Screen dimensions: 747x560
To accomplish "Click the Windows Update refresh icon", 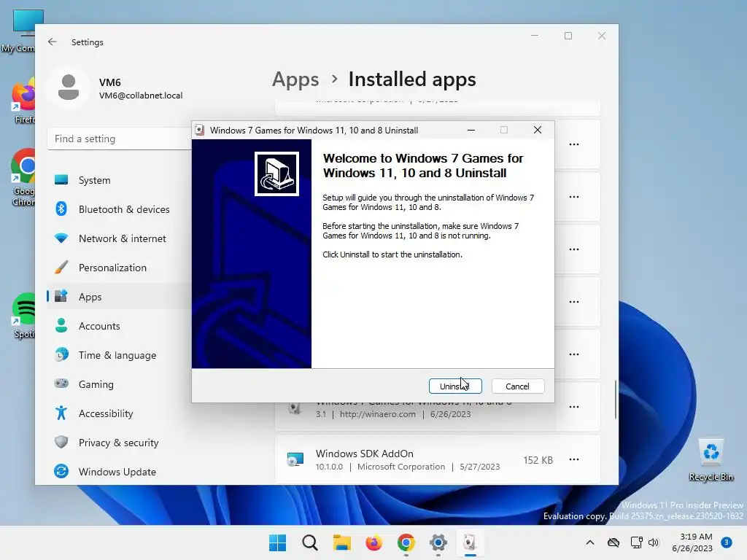I will click(61, 471).
